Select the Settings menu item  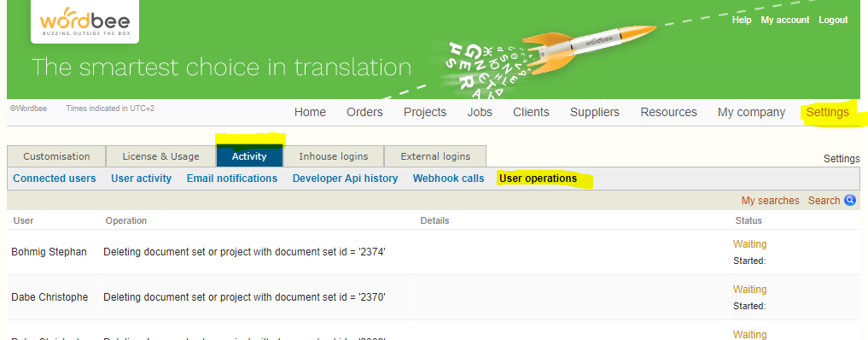click(827, 113)
